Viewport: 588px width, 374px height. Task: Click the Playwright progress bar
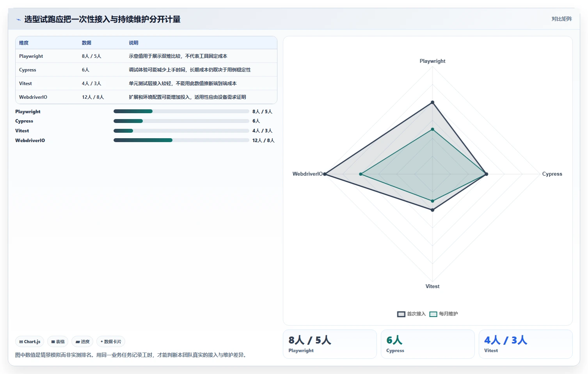181,111
